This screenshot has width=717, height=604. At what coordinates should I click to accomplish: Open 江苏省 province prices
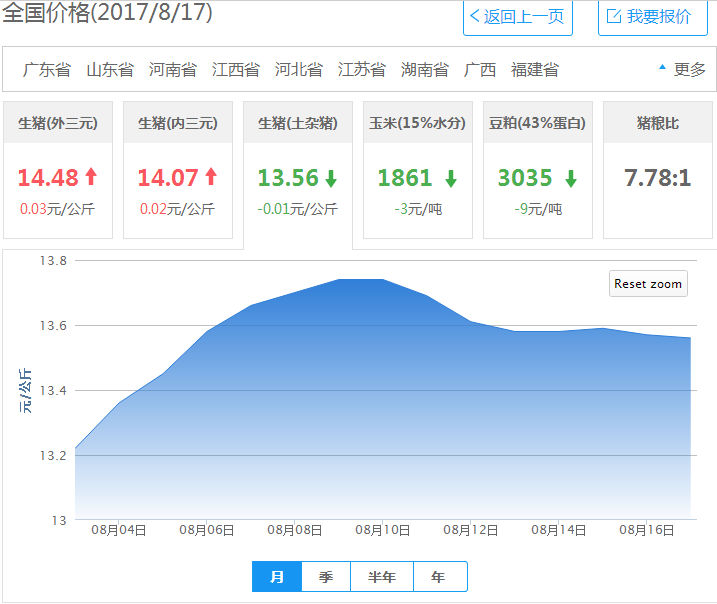(362, 70)
